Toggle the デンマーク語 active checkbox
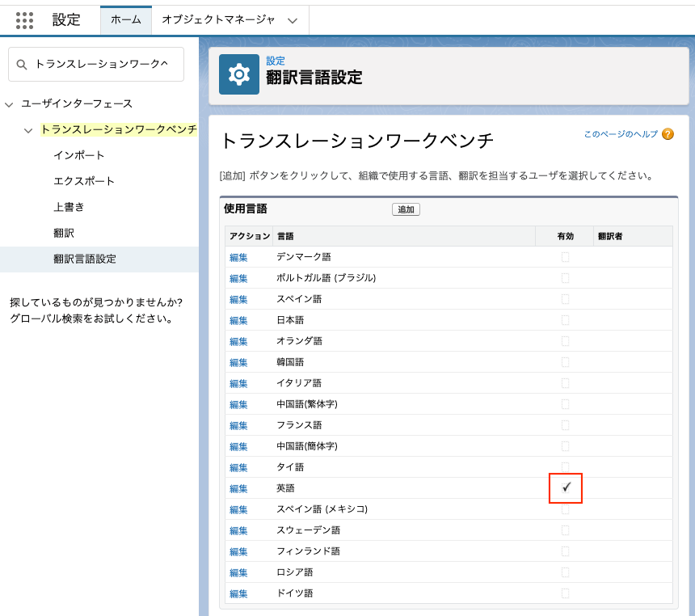The height and width of the screenshot is (616, 695). [x=566, y=257]
